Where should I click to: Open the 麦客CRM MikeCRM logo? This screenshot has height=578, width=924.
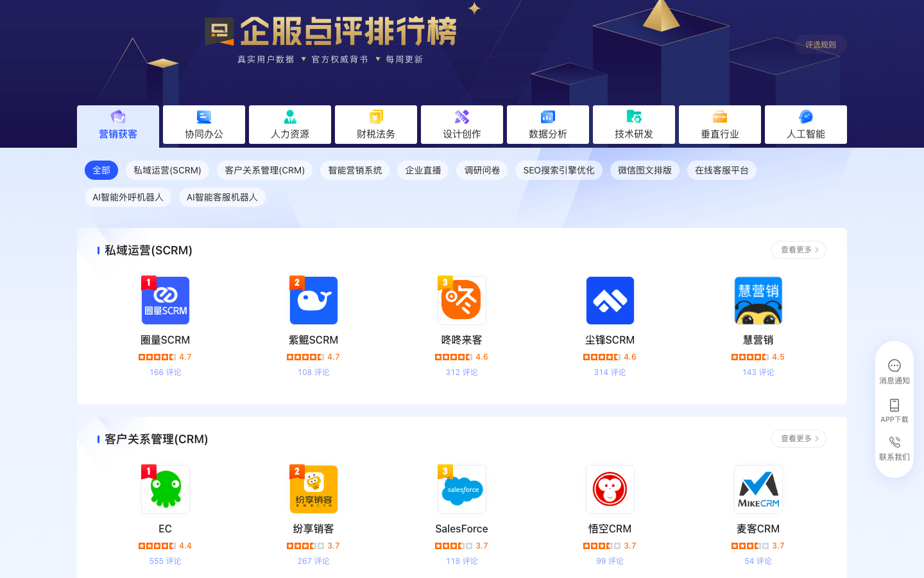[x=758, y=489]
